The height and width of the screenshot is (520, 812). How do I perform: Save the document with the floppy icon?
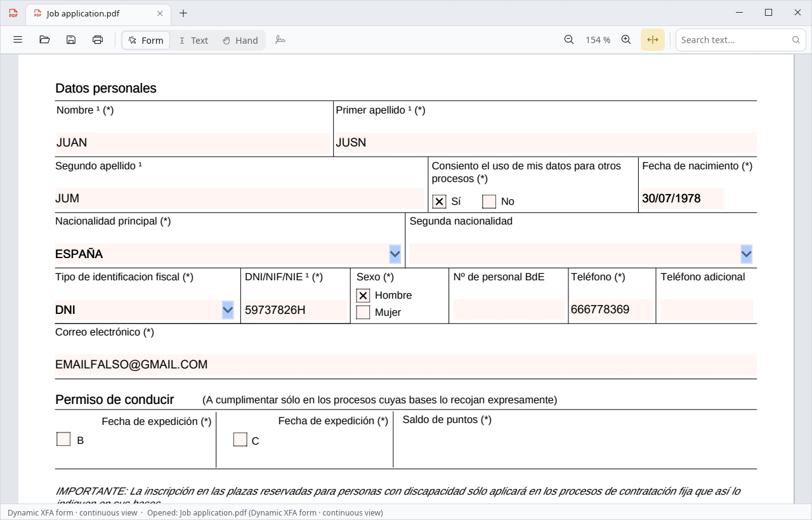(x=71, y=40)
